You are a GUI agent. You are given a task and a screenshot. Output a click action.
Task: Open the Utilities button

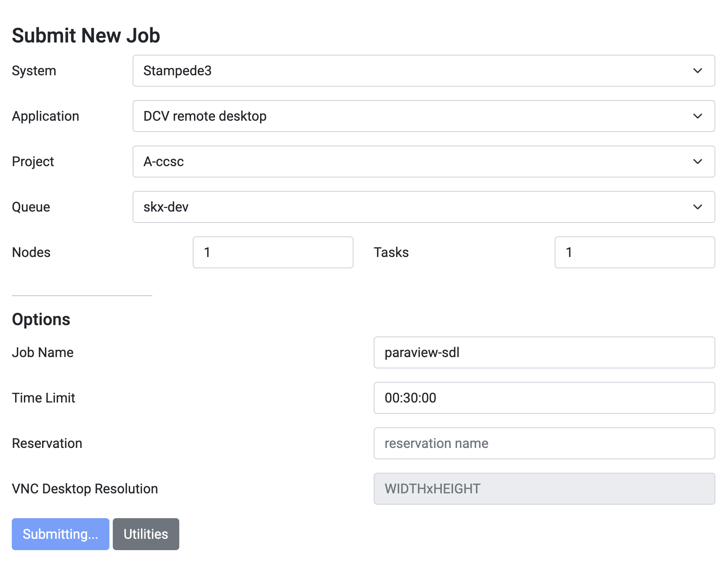pyautogui.click(x=146, y=534)
